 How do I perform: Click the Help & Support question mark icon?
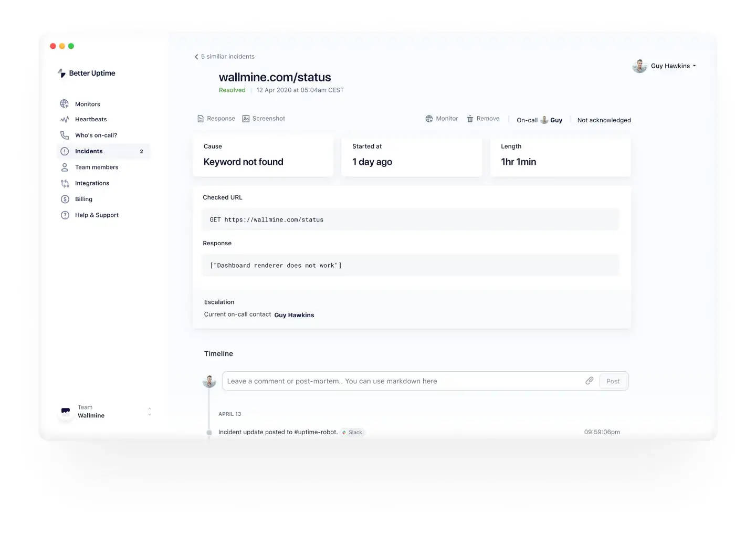click(x=64, y=215)
